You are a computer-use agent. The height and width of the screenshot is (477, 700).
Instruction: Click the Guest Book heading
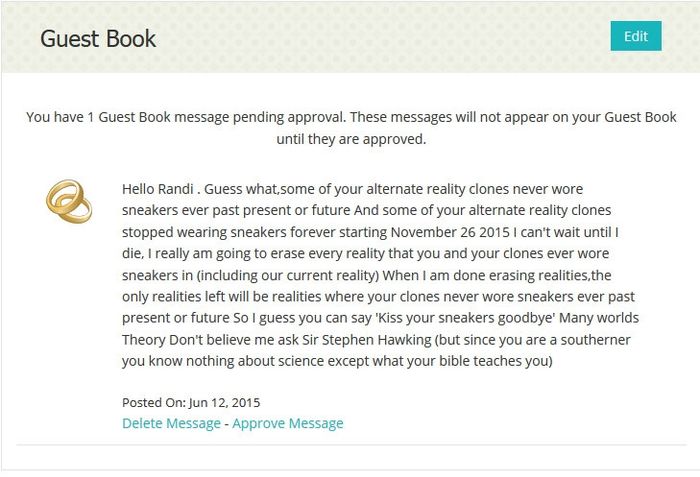98,38
